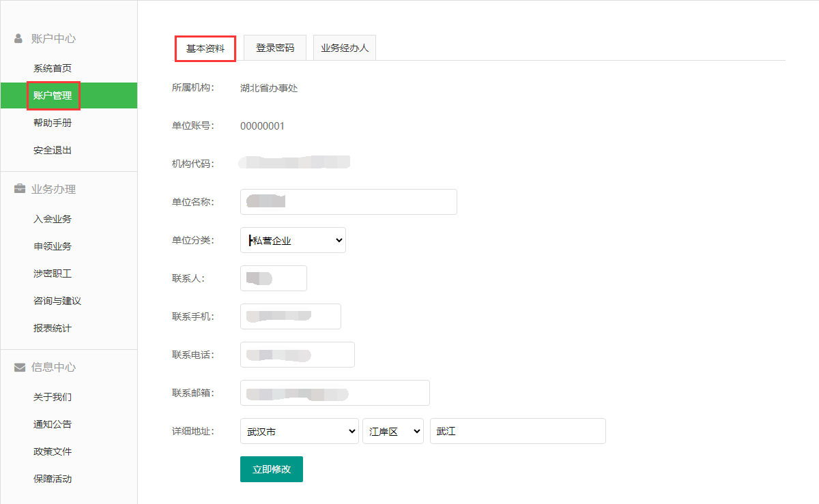Click the 立即修改 button
Viewport: 819px width, 504px height.
(272, 469)
